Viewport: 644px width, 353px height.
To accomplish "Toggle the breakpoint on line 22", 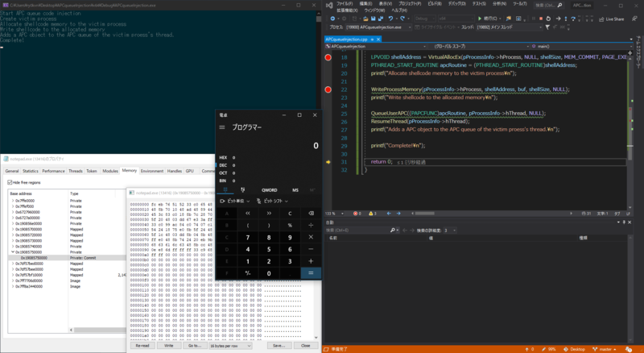I will click(x=328, y=89).
